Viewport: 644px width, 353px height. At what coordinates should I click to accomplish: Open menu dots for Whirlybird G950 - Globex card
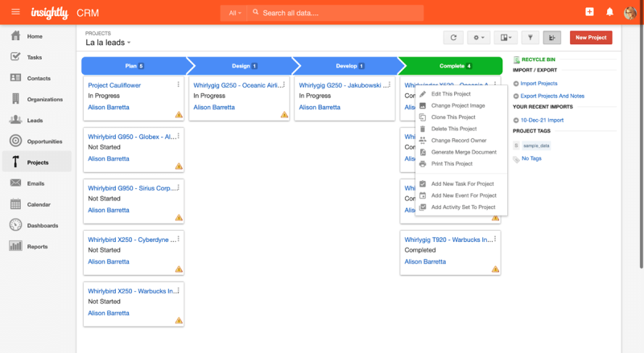(x=178, y=135)
